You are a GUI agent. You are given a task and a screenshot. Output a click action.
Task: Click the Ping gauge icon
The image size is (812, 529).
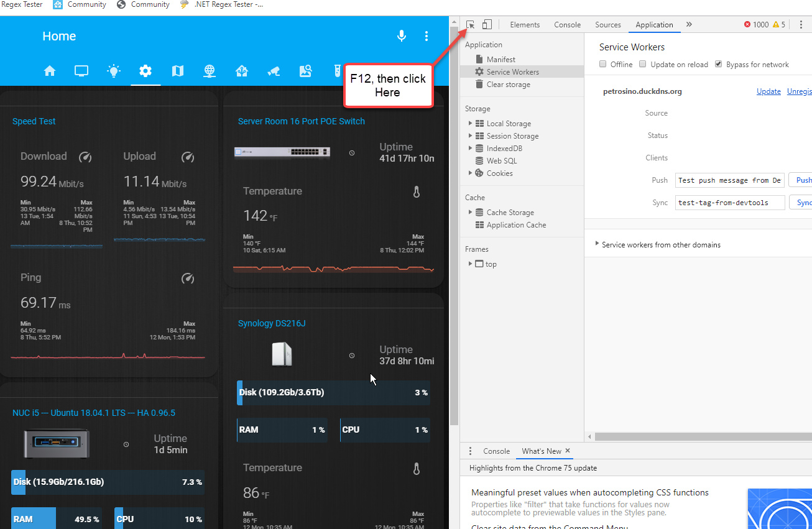187,278
